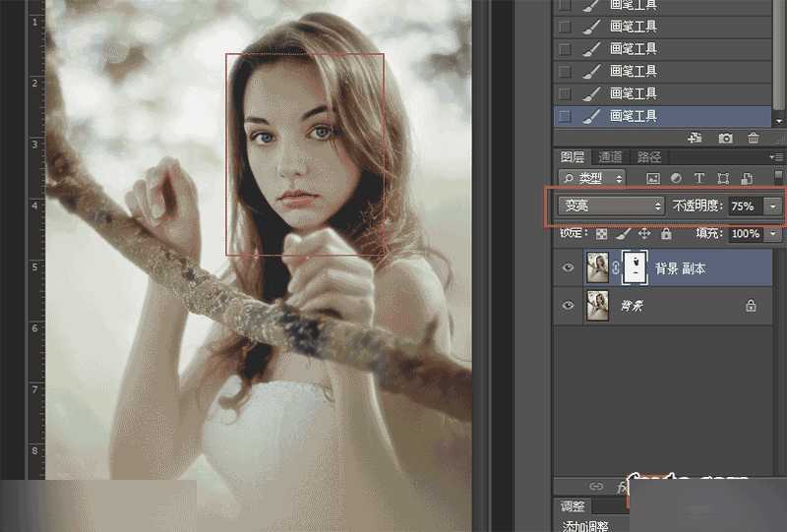Screen dimensions: 787x532
Task: Filter layers by pixel layer icon
Action: click(653, 178)
